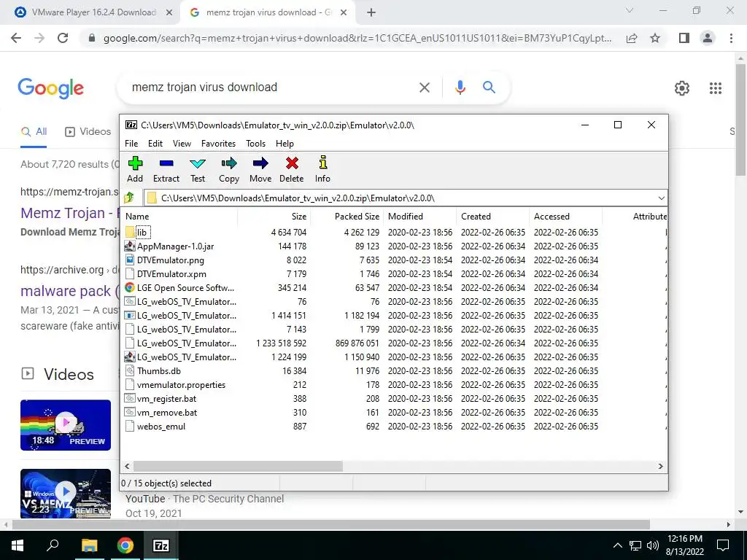Click the 7-Zip scrollbar right arrow

click(x=661, y=466)
